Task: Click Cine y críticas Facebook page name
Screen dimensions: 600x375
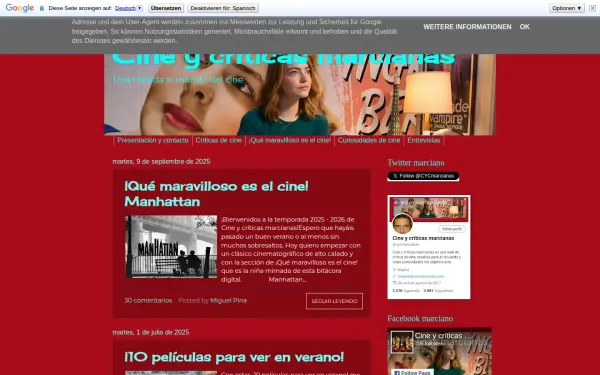Action: tap(443, 336)
